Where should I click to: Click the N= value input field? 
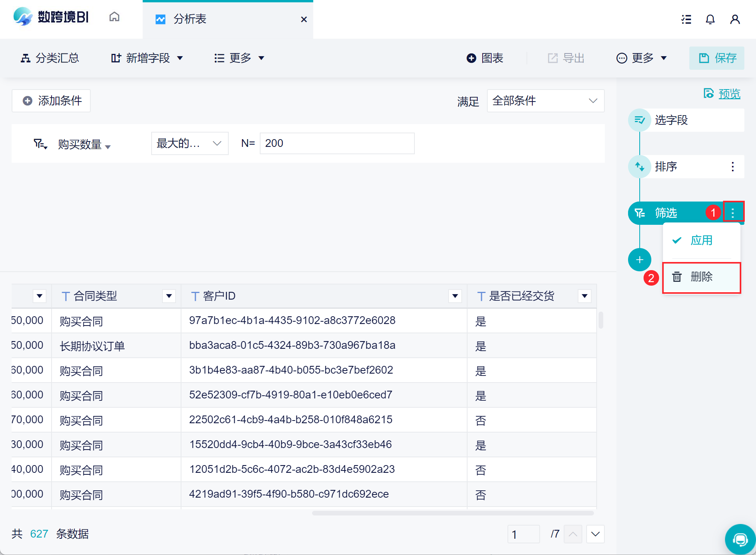coord(337,143)
